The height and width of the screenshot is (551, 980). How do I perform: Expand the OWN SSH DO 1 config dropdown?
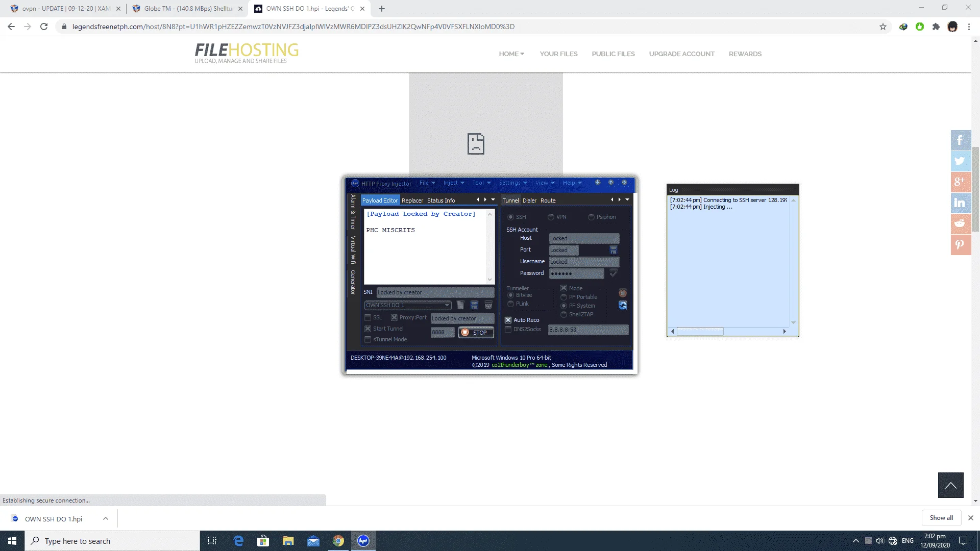(447, 305)
